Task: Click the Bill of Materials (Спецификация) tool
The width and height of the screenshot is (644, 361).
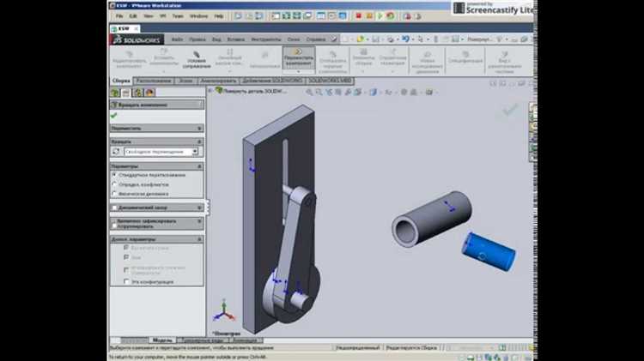Action: 465,57
